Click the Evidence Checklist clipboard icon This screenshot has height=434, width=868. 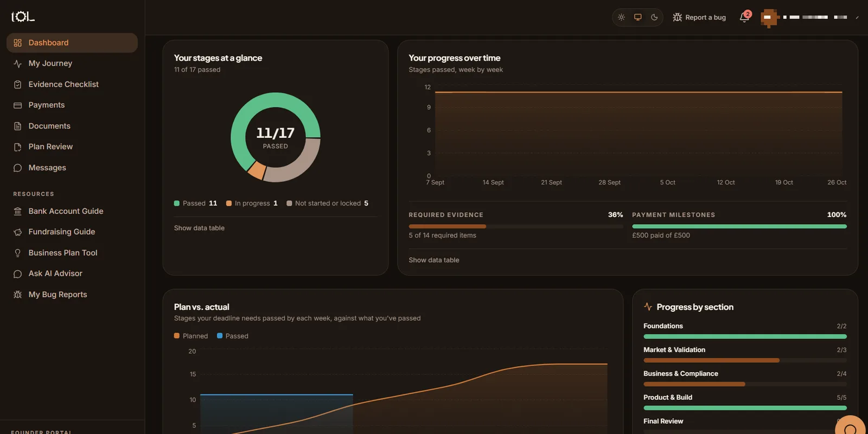point(17,85)
